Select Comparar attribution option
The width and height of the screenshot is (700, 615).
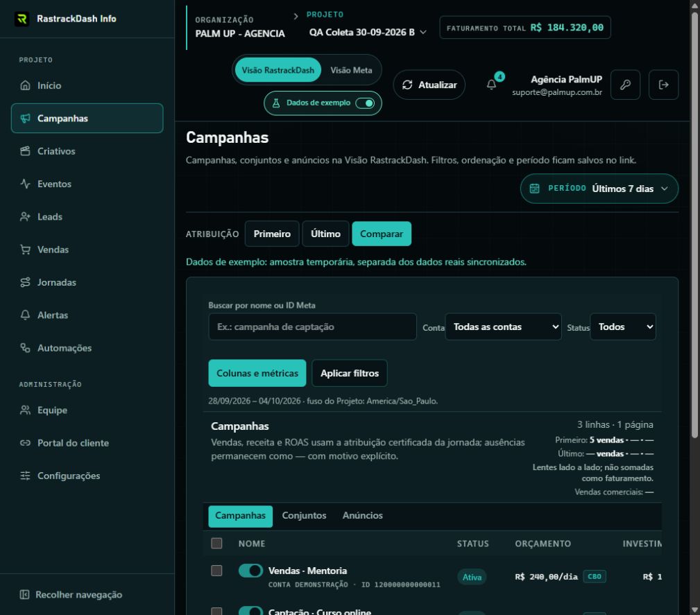click(x=382, y=234)
